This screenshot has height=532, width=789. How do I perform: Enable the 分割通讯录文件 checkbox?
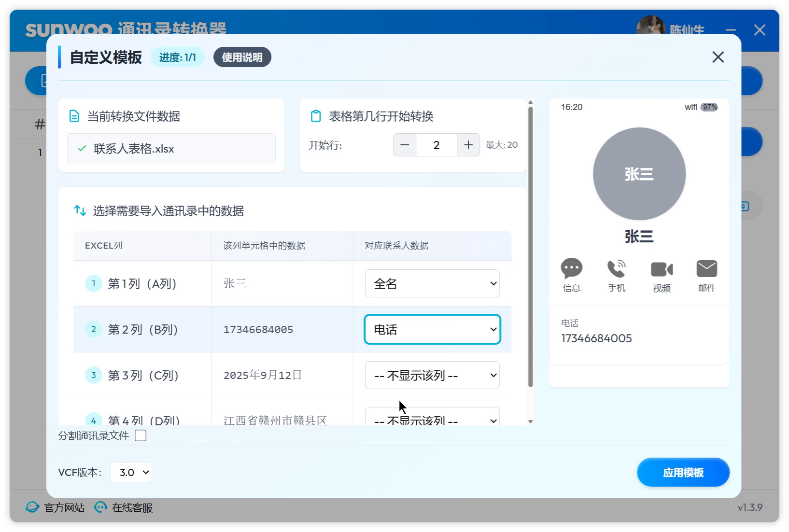tap(140, 435)
